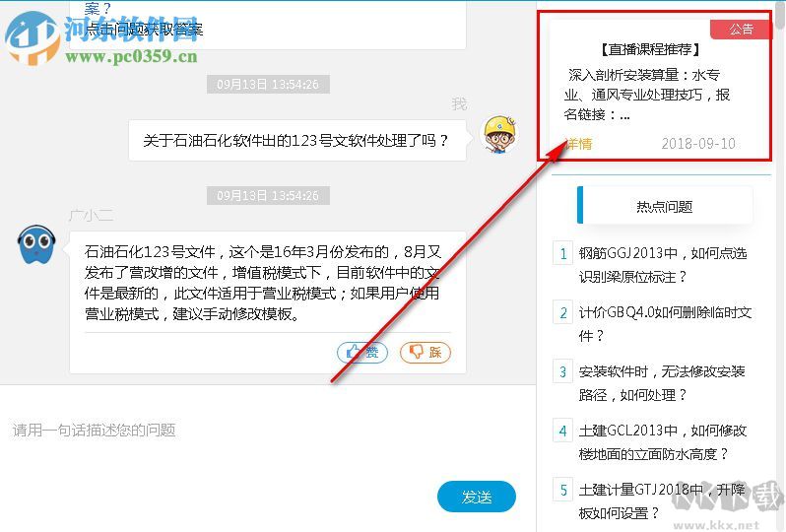786x532 pixels.
Task: Click the thumbs-up 赞 button
Action: pos(362,353)
